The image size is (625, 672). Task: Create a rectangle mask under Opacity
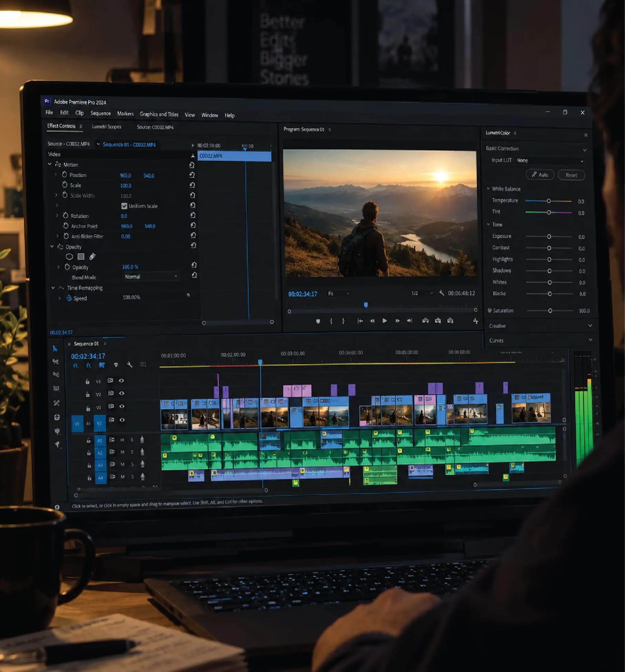click(81, 256)
